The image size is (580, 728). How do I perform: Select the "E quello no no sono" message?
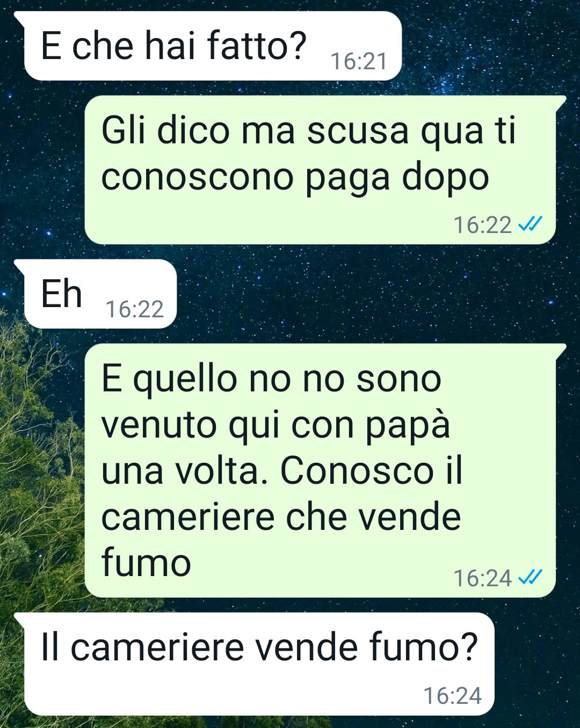click(x=320, y=470)
